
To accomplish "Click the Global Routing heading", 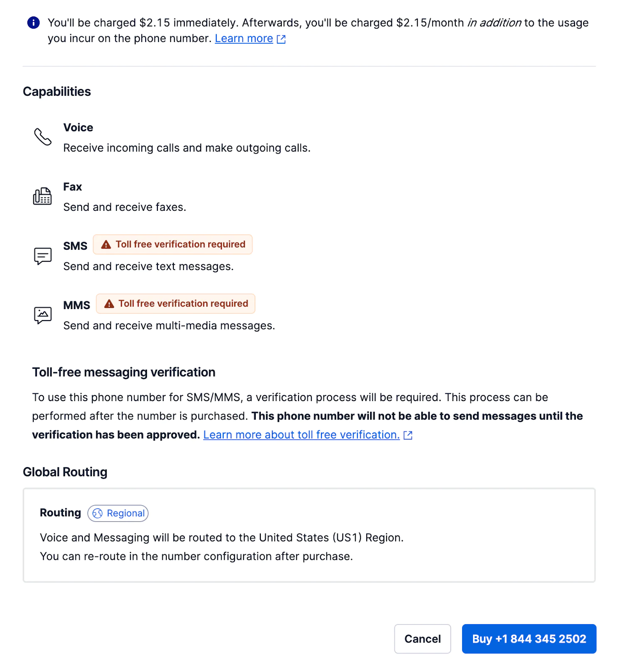I will (x=65, y=472).
